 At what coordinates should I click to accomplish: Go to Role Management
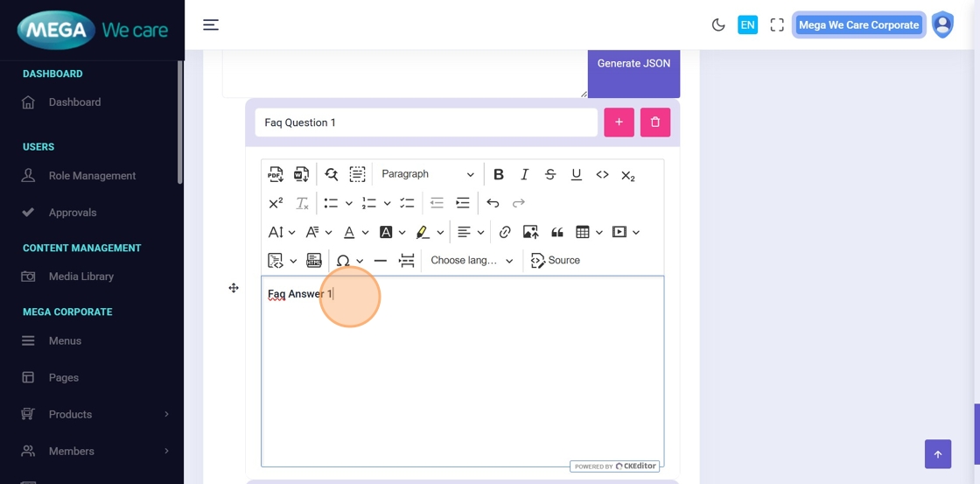click(92, 176)
